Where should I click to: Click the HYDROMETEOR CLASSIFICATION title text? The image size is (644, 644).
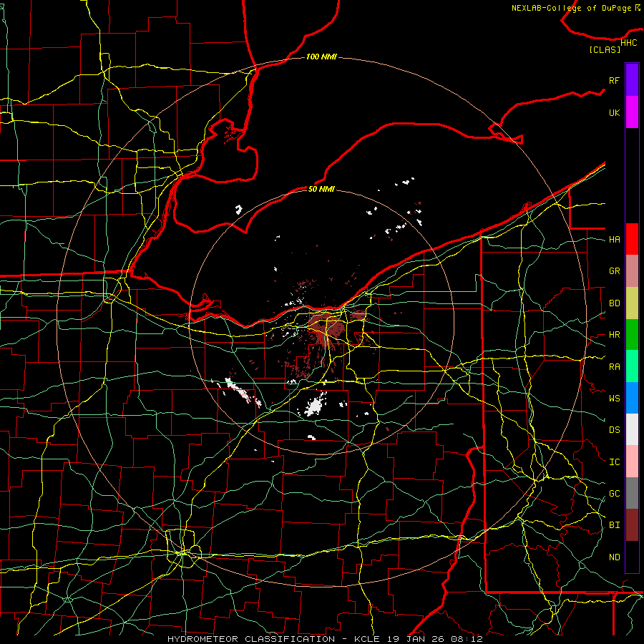[251, 639]
